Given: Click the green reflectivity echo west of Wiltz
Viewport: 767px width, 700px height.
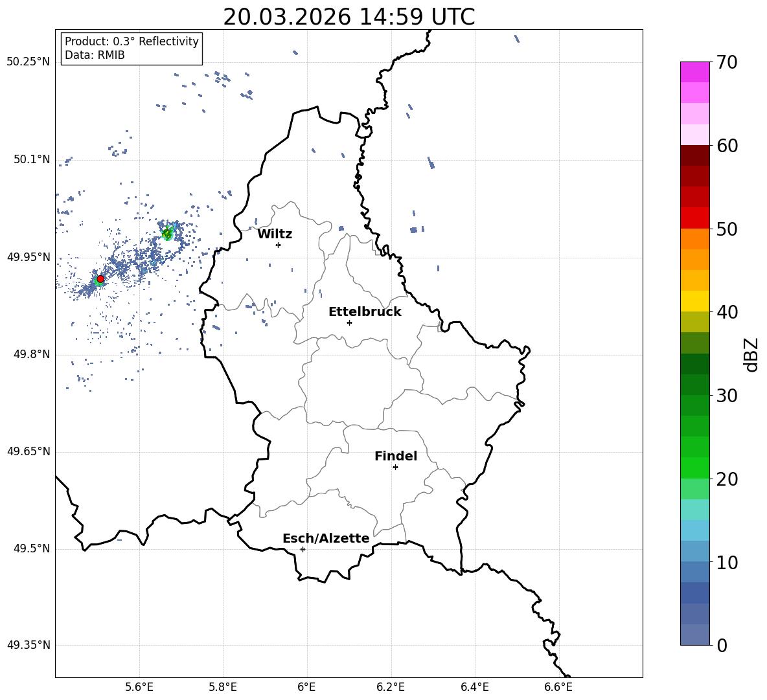Looking at the screenshot, I should coord(168,233).
